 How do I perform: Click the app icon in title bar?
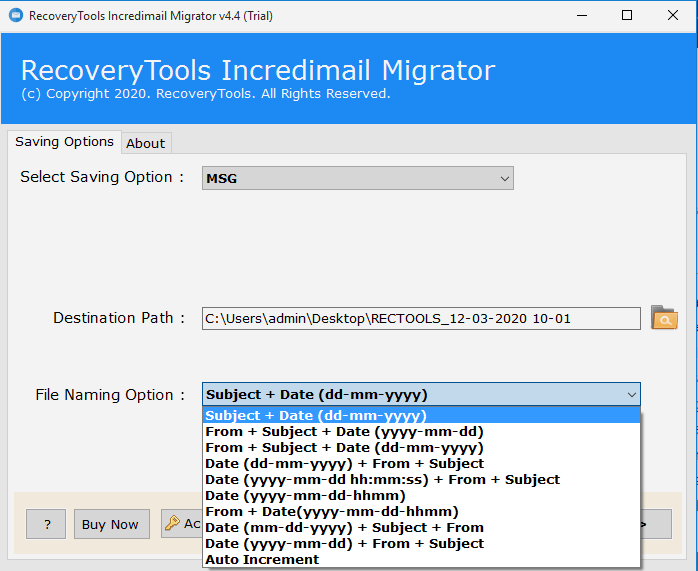(x=16, y=16)
